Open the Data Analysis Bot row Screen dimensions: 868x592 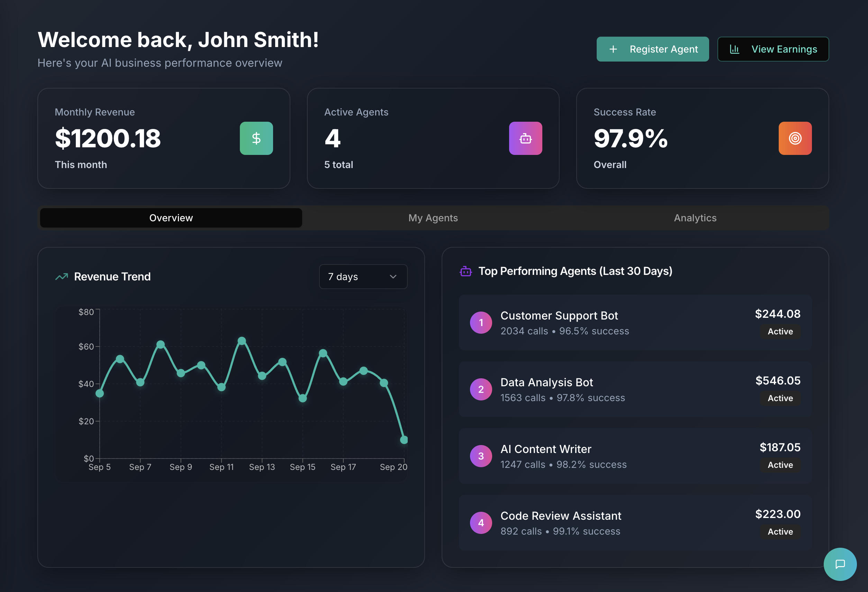pos(546,382)
